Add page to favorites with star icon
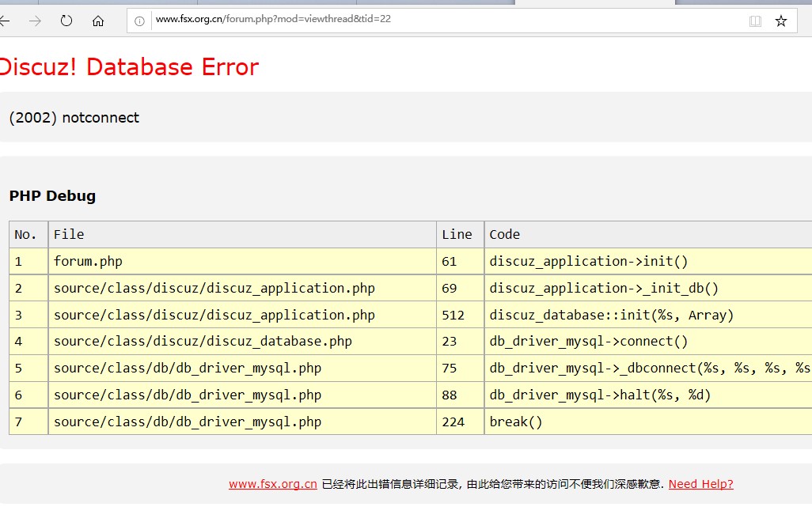 (x=781, y=21)
